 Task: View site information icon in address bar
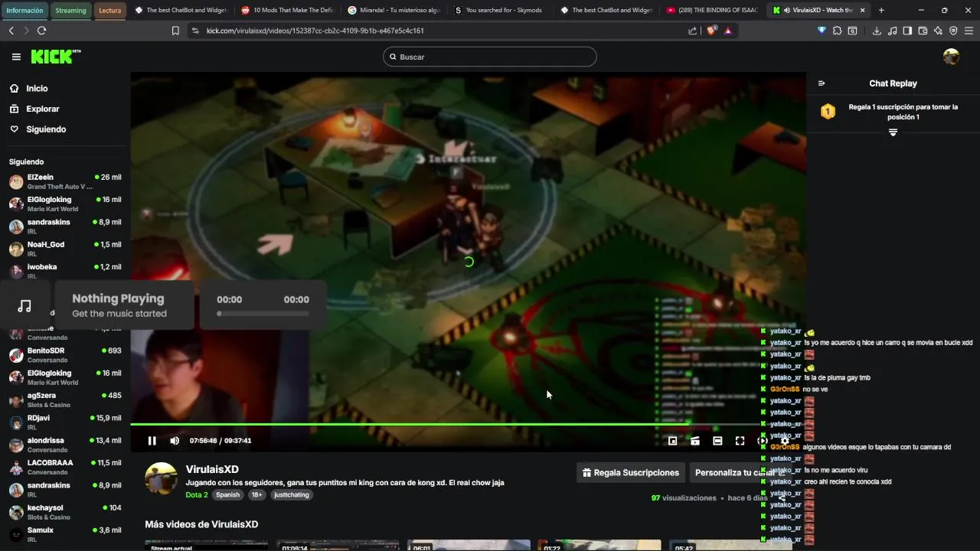(195, 31)
